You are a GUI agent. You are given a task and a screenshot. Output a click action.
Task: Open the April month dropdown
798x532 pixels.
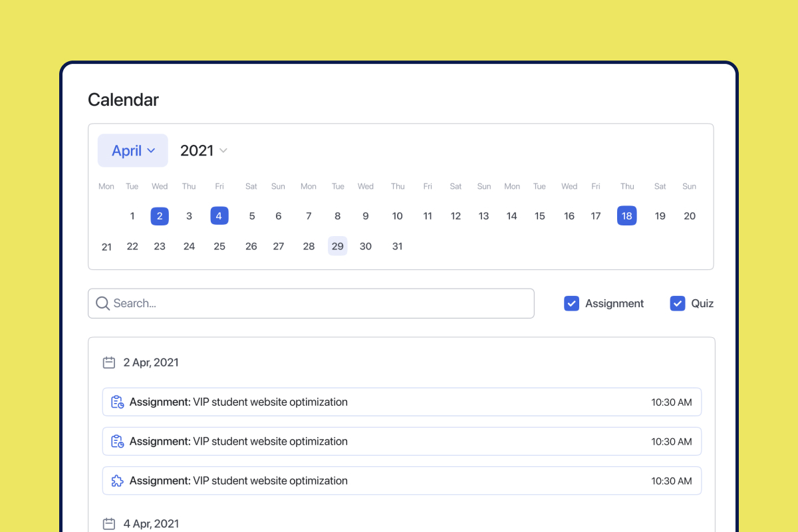click(132, 150)
